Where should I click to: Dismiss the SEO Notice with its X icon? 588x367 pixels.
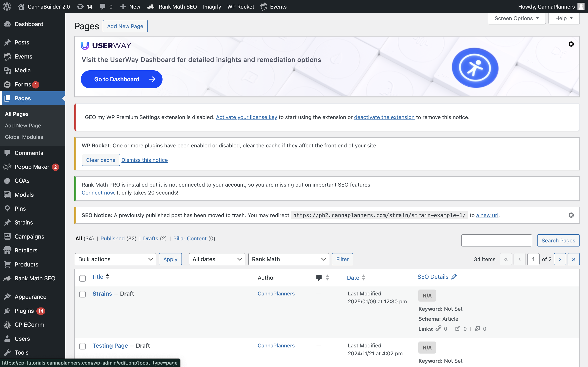tap(571, 215)
